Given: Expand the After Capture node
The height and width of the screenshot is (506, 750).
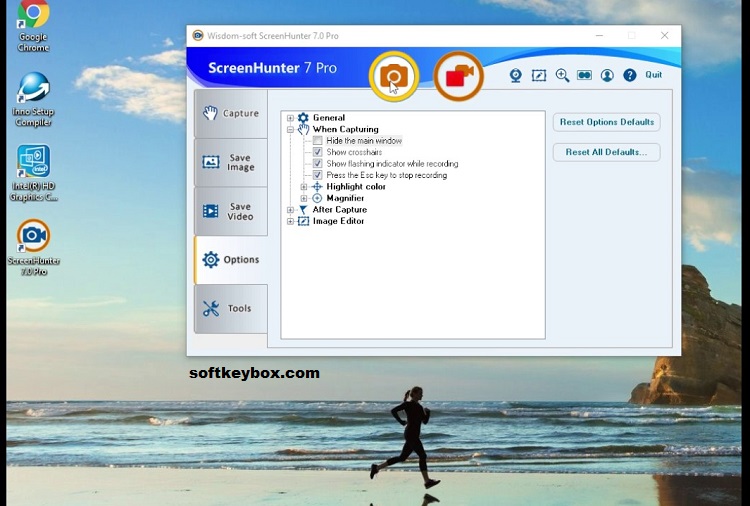Looking at the screenshot, I should click(290, 209).
